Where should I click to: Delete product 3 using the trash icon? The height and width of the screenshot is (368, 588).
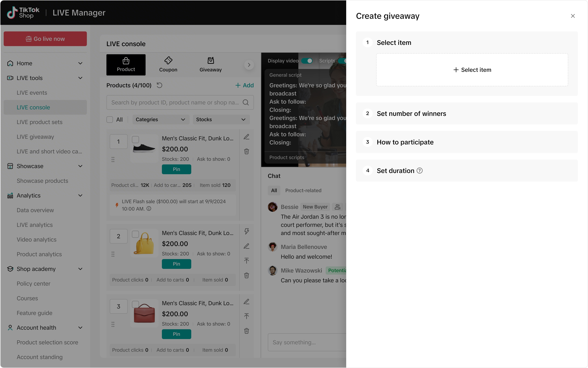(x=246, y=331)
